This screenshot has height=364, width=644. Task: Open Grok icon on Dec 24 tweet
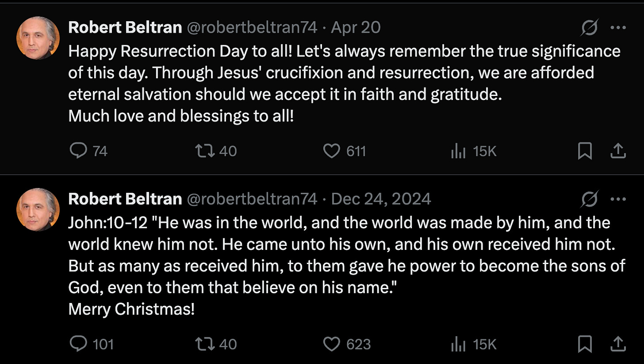(590, 199)
